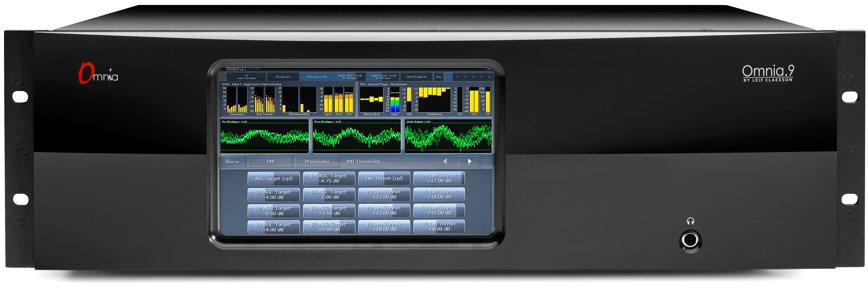The image size is (868, 289).
Task: Select the Undo Output - Left oscilloscope
Action: tap(448, 137)
